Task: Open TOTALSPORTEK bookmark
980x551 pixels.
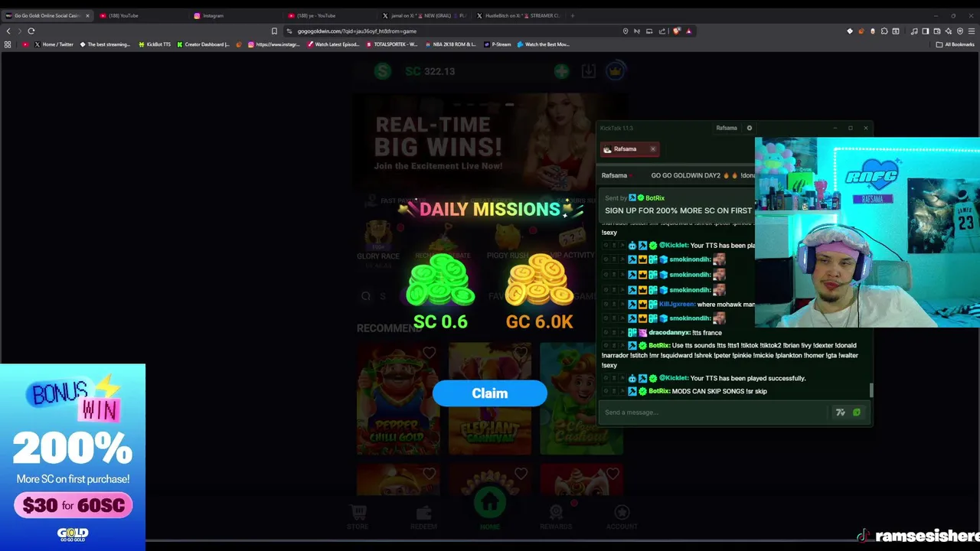Action: (391, 44)
